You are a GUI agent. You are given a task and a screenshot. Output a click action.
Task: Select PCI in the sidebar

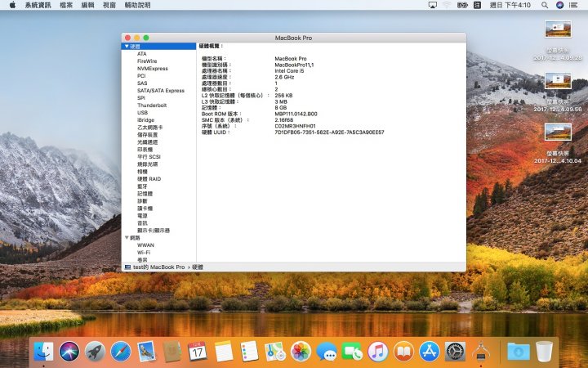click(141, 76)
